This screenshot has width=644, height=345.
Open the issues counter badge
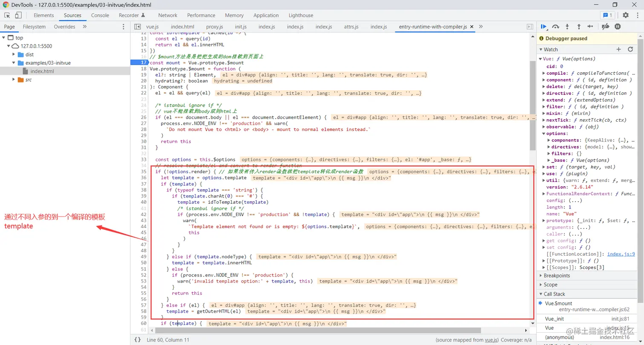pos(607,15)
